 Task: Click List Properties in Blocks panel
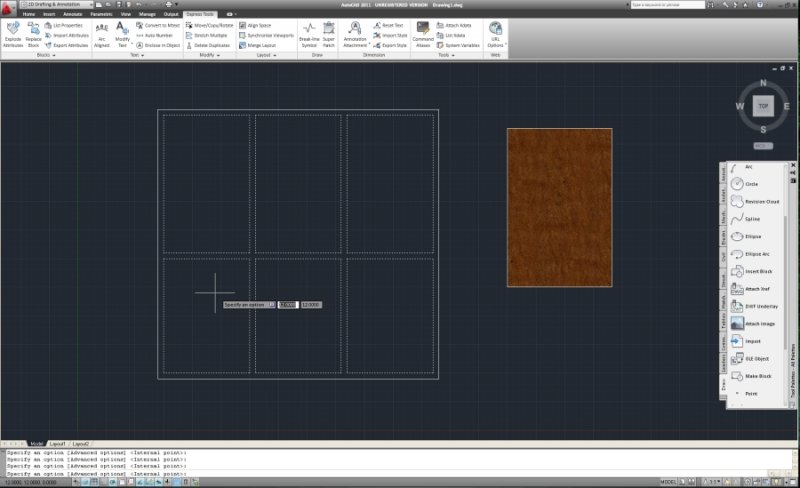click(x=64, y=25)
